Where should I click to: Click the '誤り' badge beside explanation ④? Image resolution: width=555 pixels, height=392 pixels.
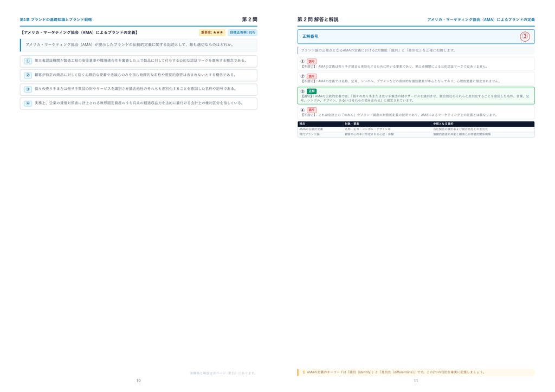click(312, 110)
